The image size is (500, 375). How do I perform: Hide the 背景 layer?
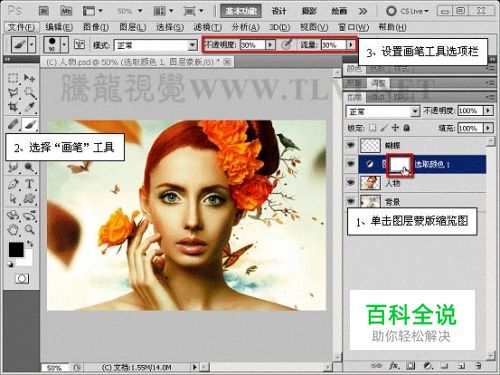click(x=351, y=201)
